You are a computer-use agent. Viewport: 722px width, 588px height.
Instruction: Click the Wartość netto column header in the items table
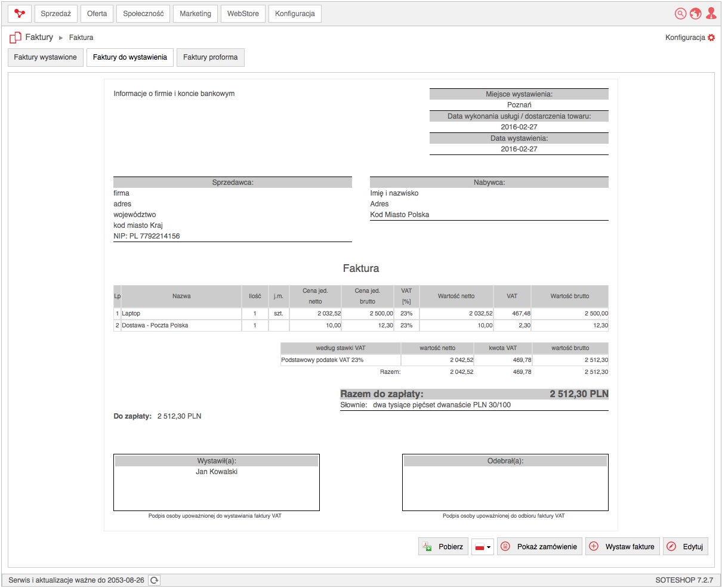(456, 296)
